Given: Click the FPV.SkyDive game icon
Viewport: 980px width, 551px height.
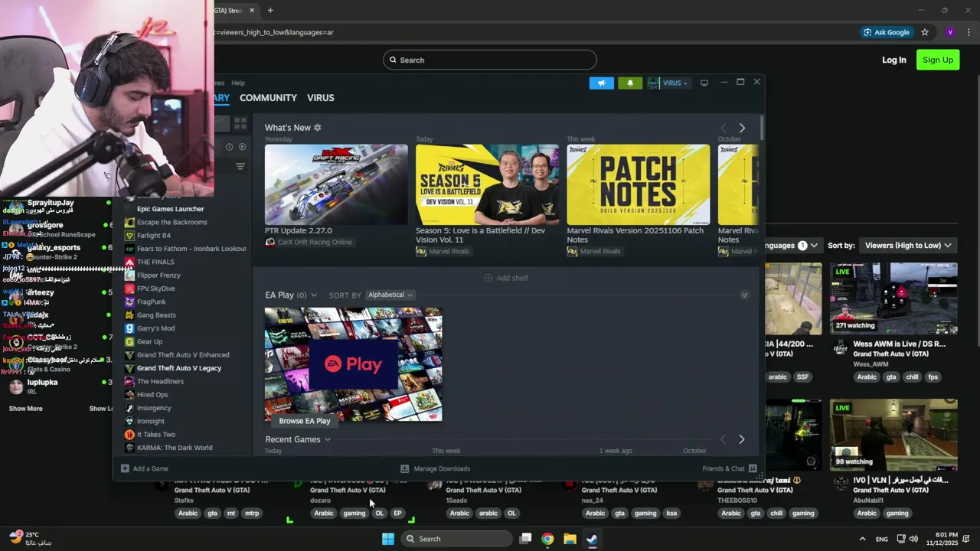Looking at the screenshot, I should [x=129, y=289].
